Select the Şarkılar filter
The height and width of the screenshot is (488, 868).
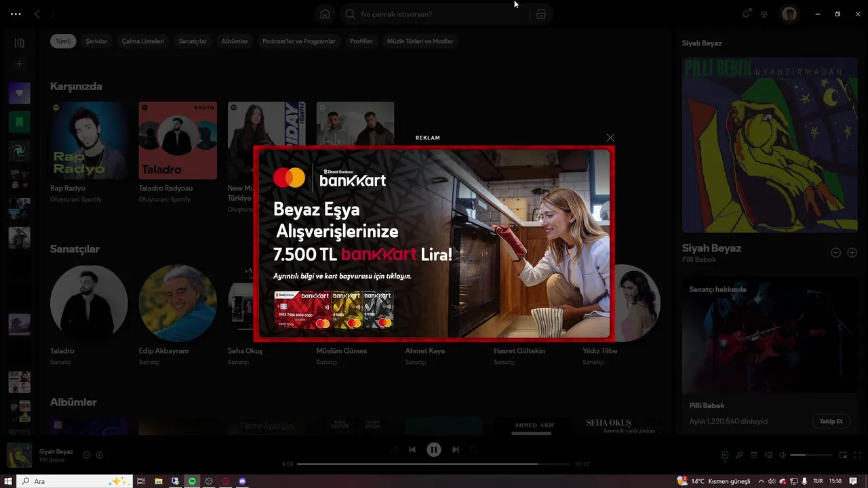tap(96, 41)
